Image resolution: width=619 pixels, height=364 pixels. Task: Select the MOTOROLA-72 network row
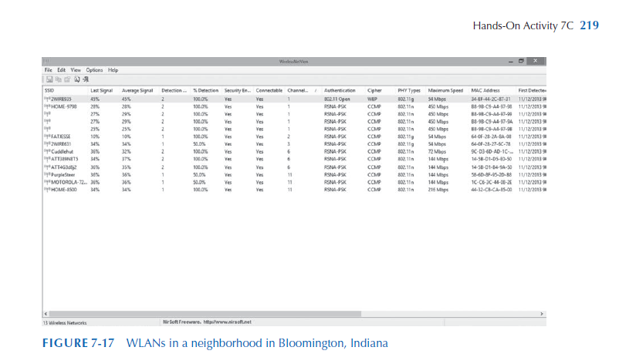[295, 182]
